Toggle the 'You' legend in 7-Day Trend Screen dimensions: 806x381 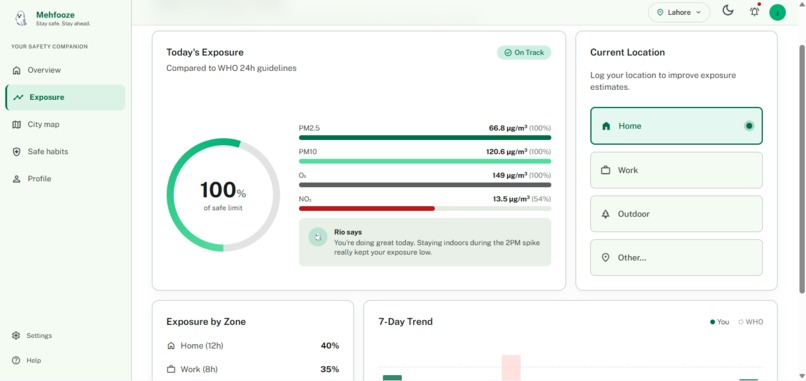720,322
